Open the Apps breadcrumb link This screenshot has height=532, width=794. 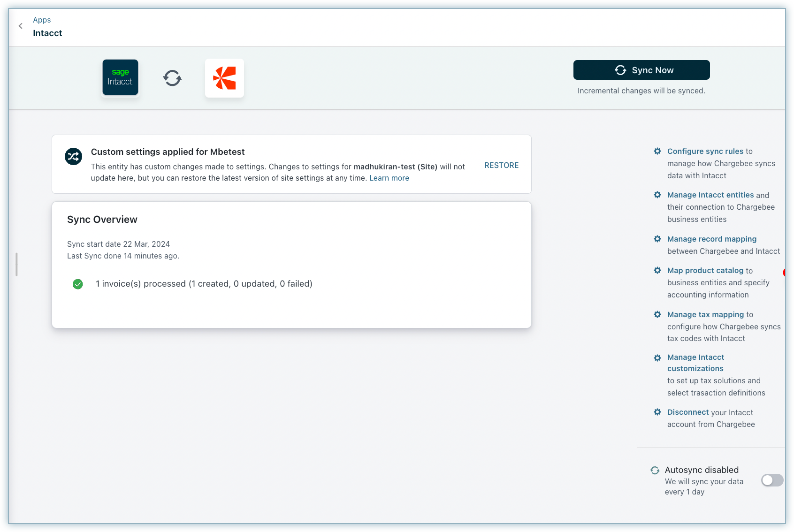pyautogui.click(x=42, y=20)
